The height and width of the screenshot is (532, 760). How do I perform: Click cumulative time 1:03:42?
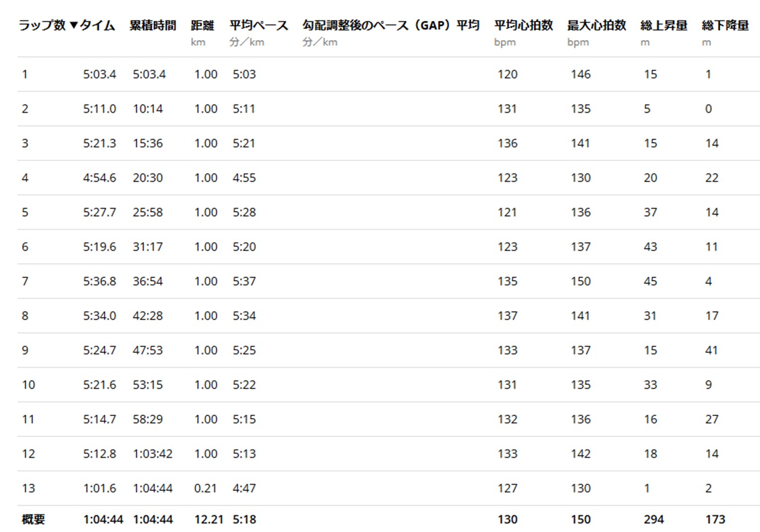click(x=153, y=454)
